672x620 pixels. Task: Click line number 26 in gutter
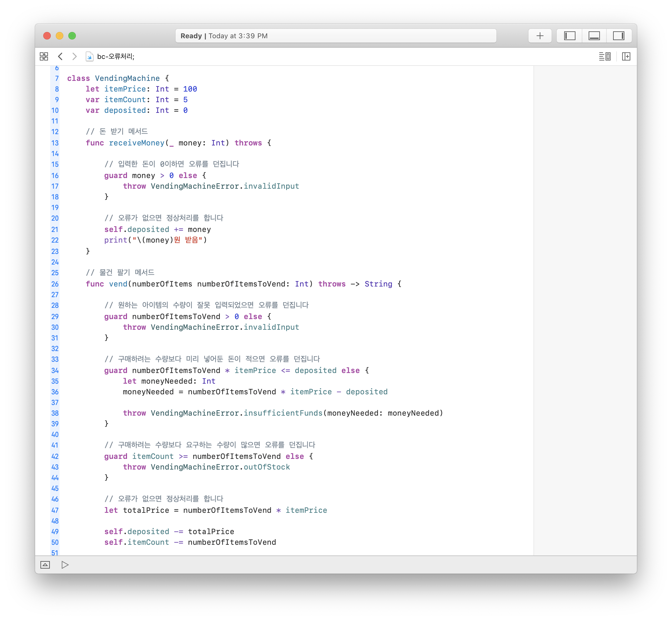pos(55,284)
